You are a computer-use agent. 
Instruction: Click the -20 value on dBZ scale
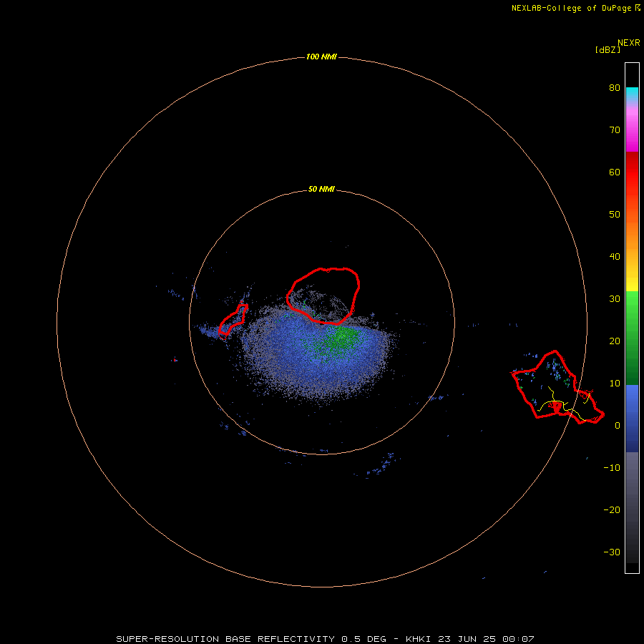612,510
